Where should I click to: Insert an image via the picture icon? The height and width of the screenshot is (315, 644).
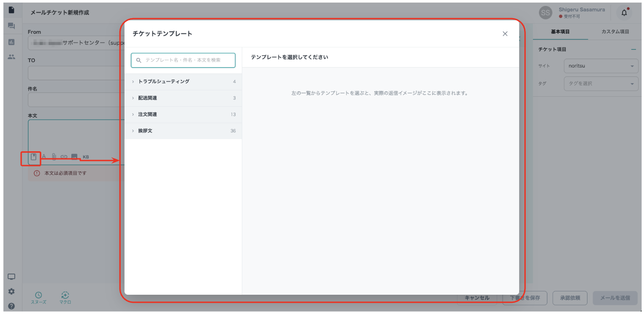point(75,157)
